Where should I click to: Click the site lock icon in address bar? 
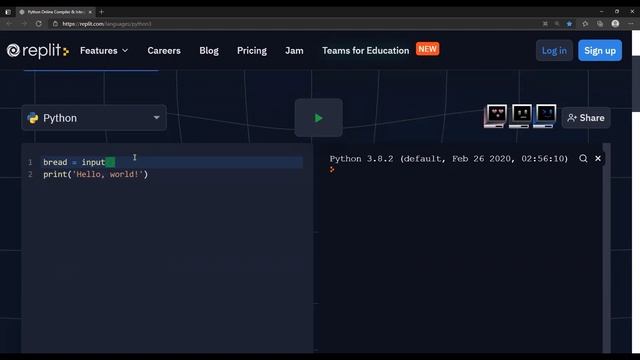56,24
